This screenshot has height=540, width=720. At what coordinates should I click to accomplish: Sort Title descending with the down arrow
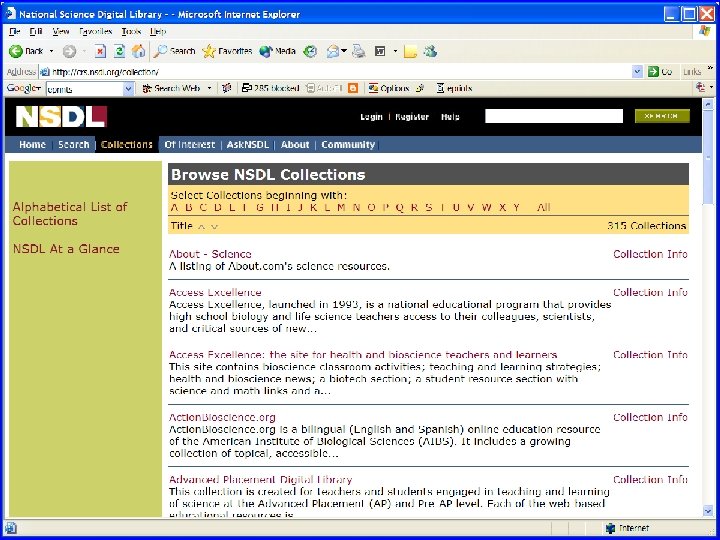(x=214, y=226)
